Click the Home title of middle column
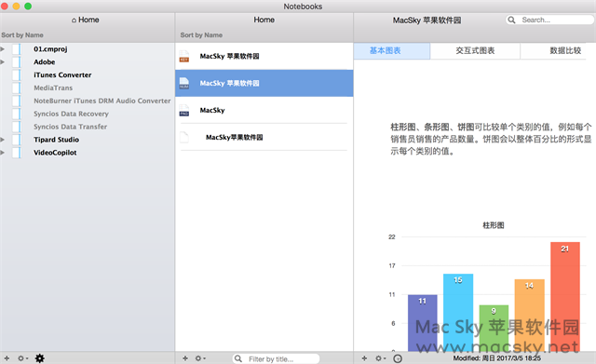Image resolution: width=596 pixels, height=364 pixels. click(264, 20)
